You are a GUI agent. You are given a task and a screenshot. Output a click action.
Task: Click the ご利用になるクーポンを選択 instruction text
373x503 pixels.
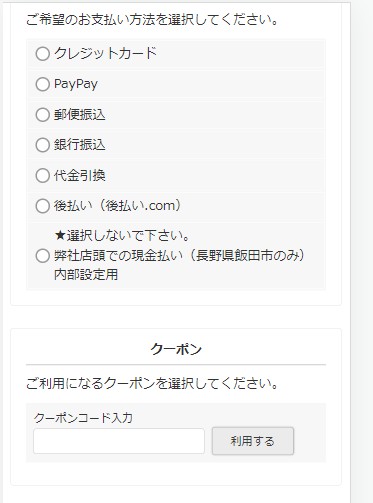(x=152, y=383)
